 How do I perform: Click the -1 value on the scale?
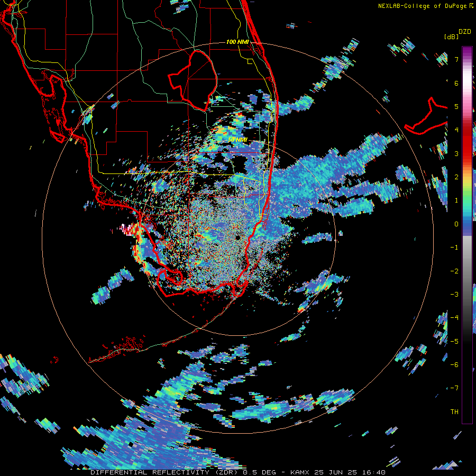(454, 247)
